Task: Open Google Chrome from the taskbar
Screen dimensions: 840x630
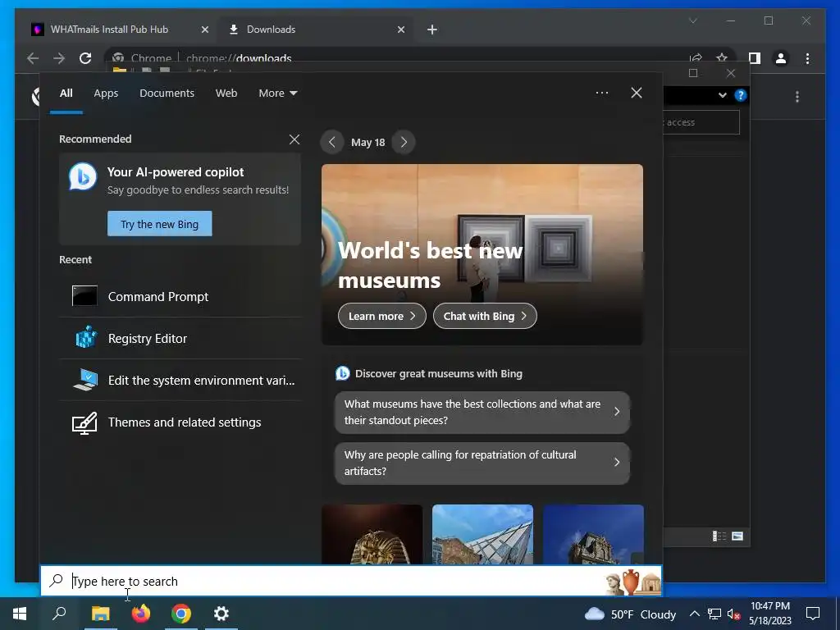Action: tap(181, 614)
